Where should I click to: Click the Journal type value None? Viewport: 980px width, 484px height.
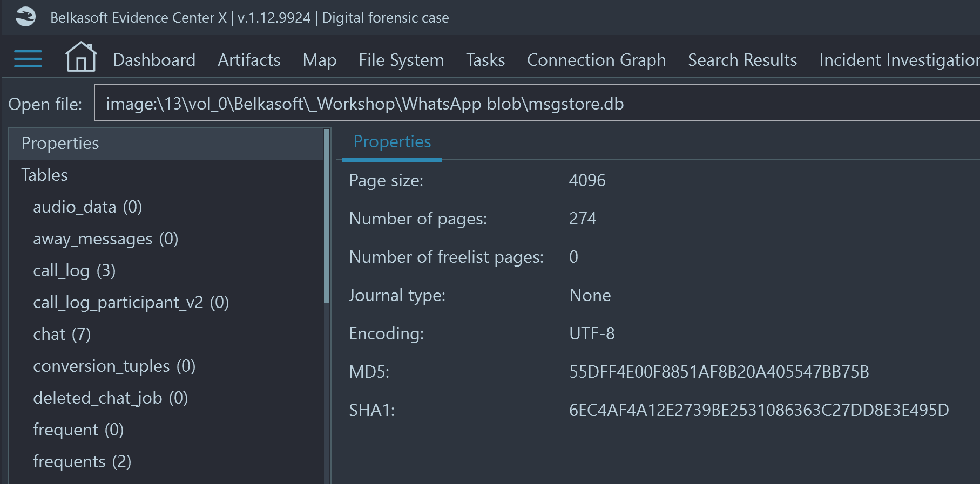(590, 295)
